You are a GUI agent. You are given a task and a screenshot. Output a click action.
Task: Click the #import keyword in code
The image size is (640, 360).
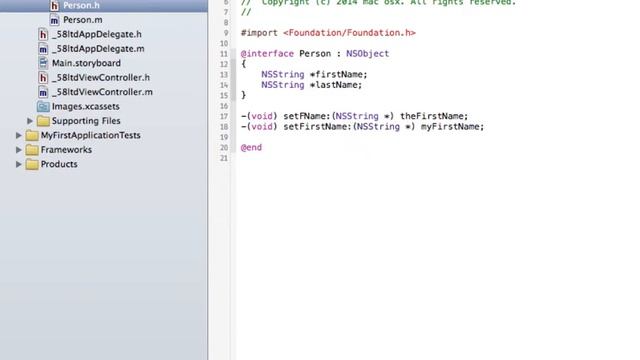[259, 33]
